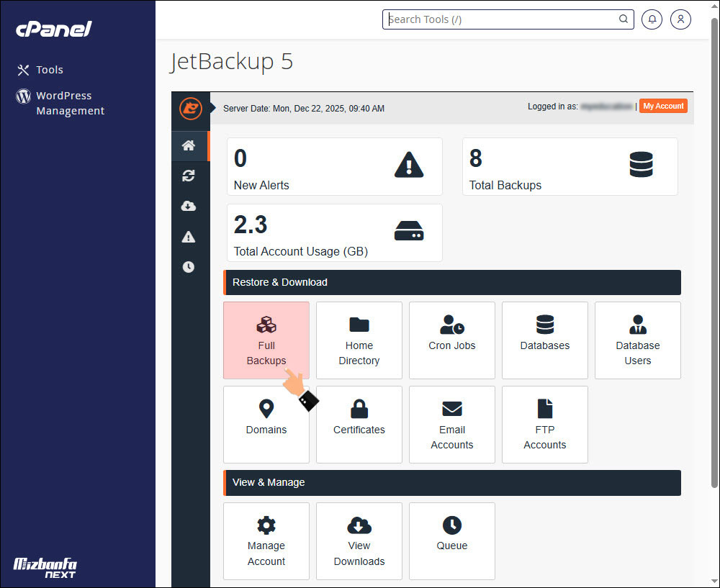Select the Email Accounts restore option
Viewport: 720px width, 588px height.
coord(452,424)
